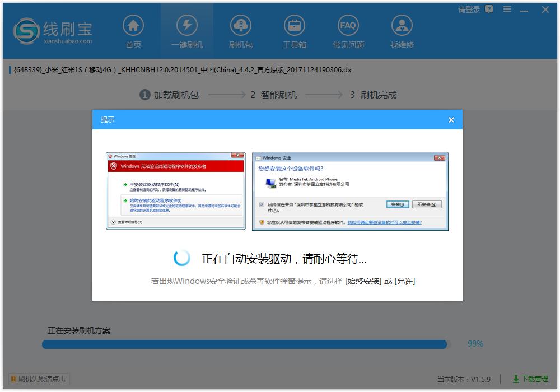The width and height of the screenshot is (560, 392).
Task: Click the question-mark help icon
Action: click(489, 9)
